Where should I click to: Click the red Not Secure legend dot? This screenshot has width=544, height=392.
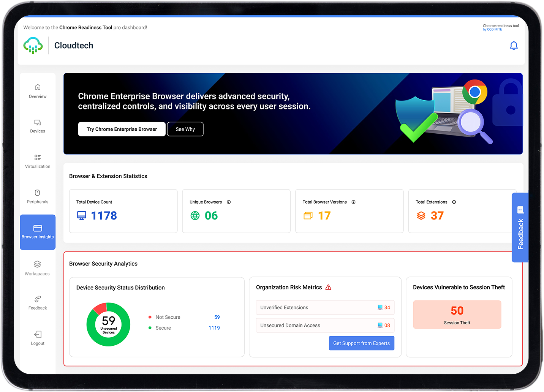150,317
